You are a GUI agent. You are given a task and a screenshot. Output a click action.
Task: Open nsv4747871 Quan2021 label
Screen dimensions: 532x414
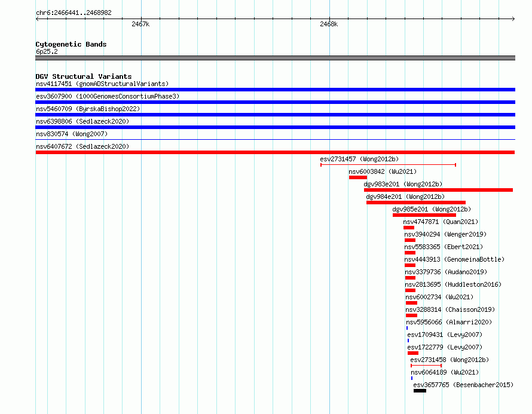click(x=441, y=222)
